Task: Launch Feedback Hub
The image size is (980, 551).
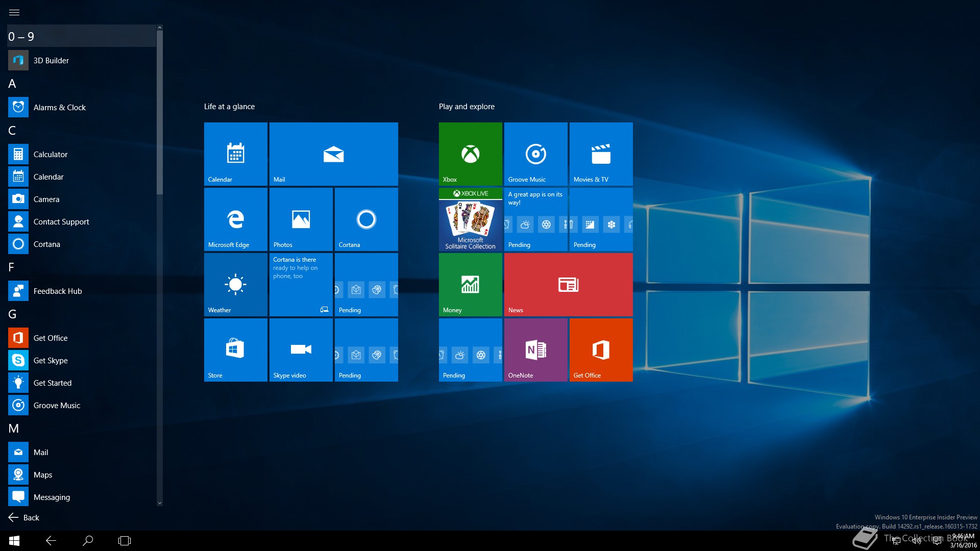Action: coord(82,291)
